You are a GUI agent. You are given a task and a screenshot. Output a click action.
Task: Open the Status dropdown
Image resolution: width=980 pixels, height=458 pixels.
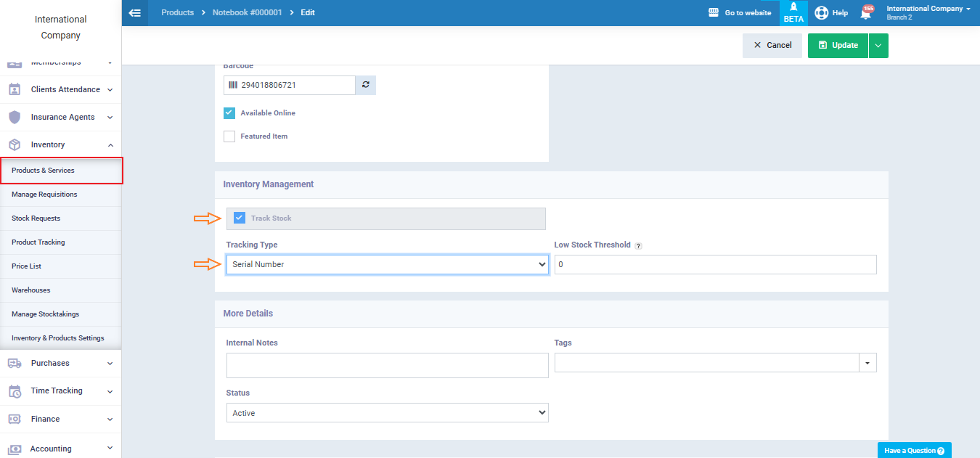pos(387,413)
